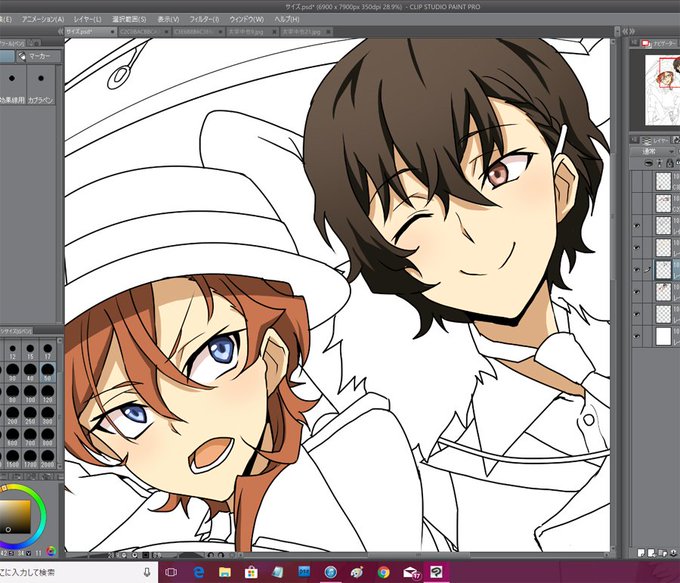Choose brush size 1700 preset
680x583 pixels.
30,459
